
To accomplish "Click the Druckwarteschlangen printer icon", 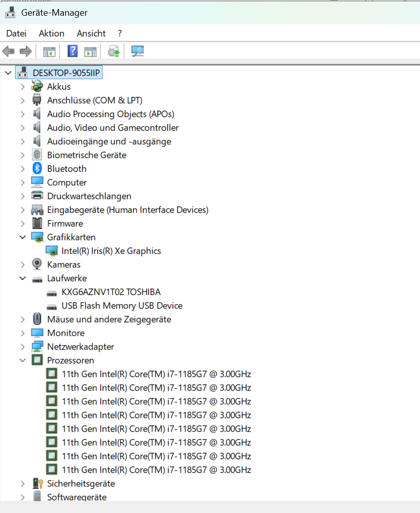I will coord(37,196).
